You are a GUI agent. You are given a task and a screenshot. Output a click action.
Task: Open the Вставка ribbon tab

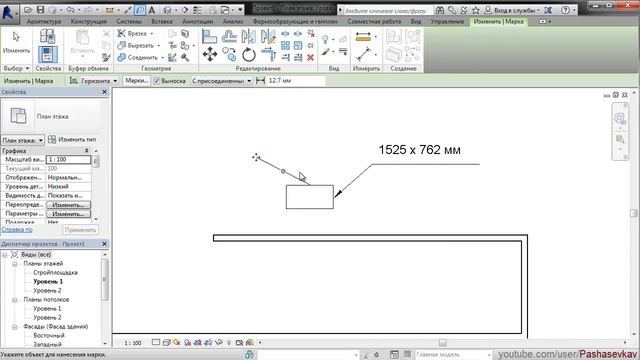coord(162,21)
